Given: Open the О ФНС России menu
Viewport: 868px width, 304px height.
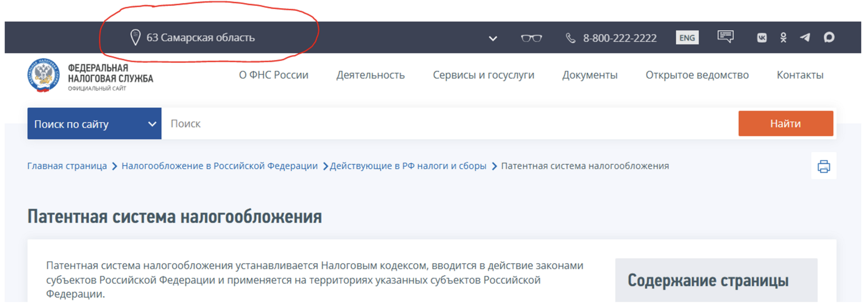Looking at the screenshot, I should click(x=273, y=75).
